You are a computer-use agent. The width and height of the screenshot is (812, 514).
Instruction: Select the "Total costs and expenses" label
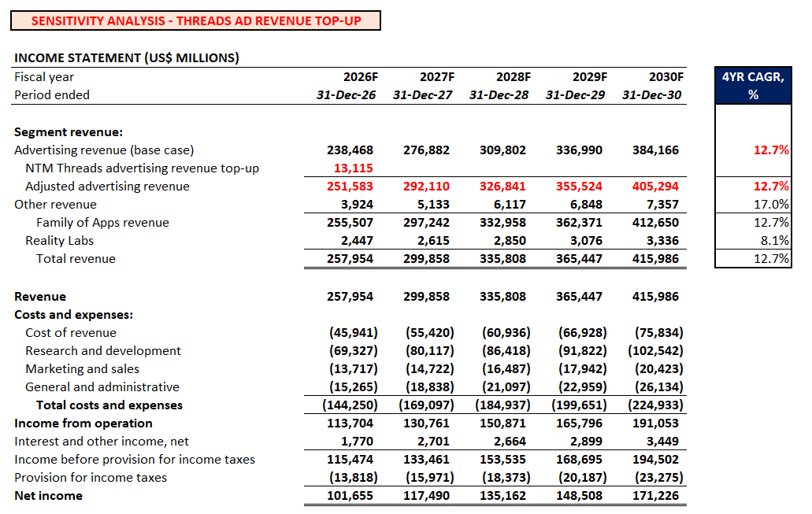(x=109, y=405)
